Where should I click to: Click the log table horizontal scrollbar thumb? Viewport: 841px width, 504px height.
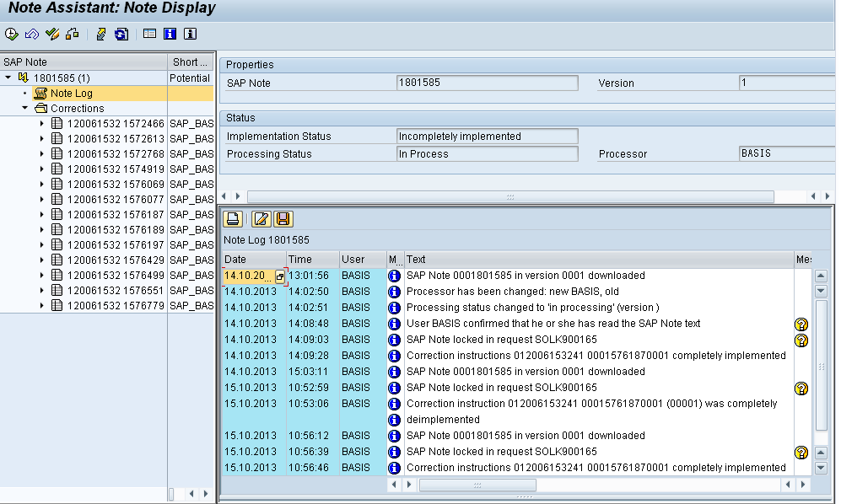point(477,485)
